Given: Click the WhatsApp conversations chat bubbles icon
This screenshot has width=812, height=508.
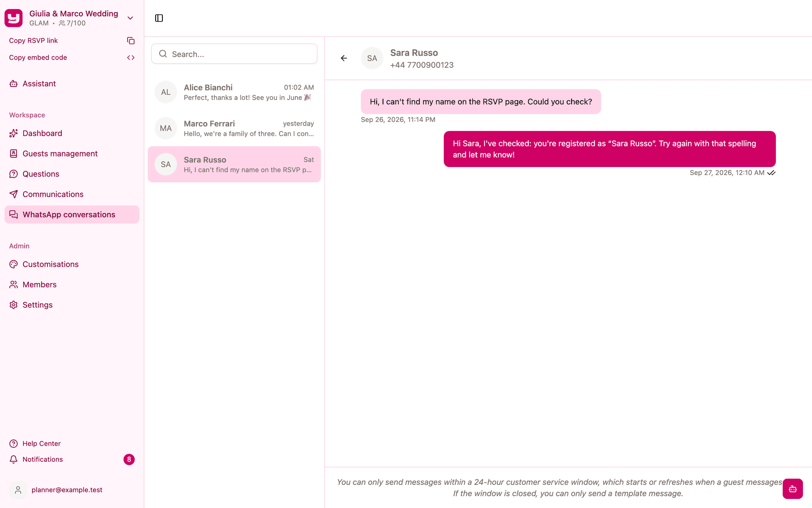Looking at the screenshot, I should [x=14, y=214].
